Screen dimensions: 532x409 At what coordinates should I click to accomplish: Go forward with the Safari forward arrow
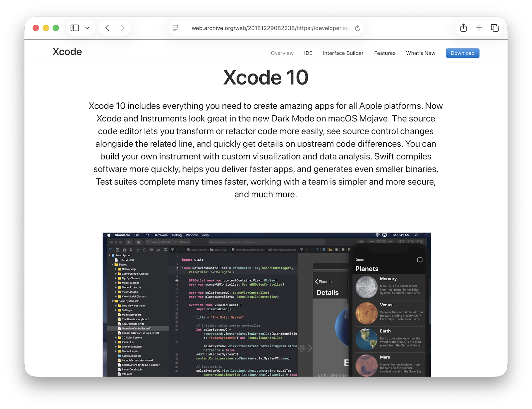(122, 28)
